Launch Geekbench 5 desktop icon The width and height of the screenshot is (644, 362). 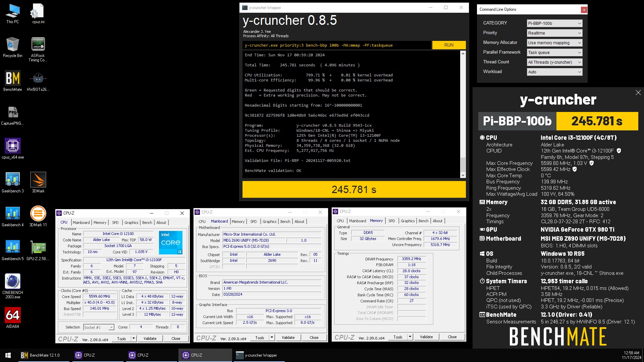pyautogui.click(x=13, y=250)
